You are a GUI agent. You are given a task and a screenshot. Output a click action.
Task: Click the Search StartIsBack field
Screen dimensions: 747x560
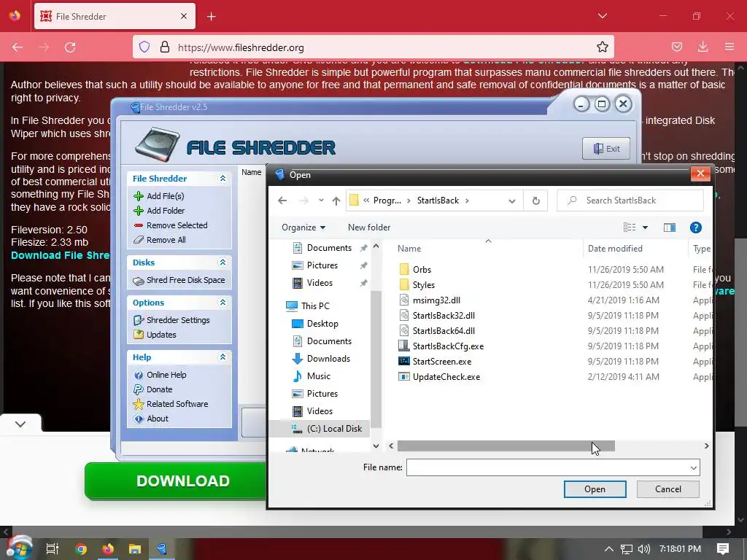pyautogui.click(x=630, y=201)
